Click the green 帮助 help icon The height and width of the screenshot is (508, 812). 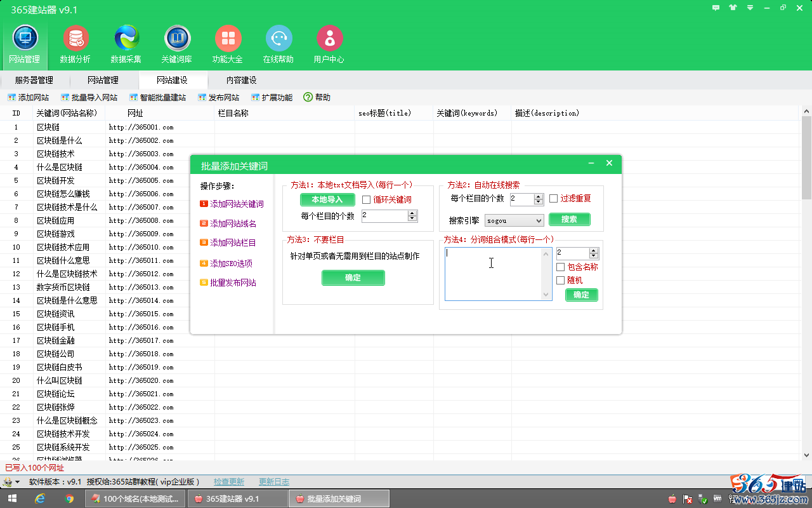click(308, 97)
